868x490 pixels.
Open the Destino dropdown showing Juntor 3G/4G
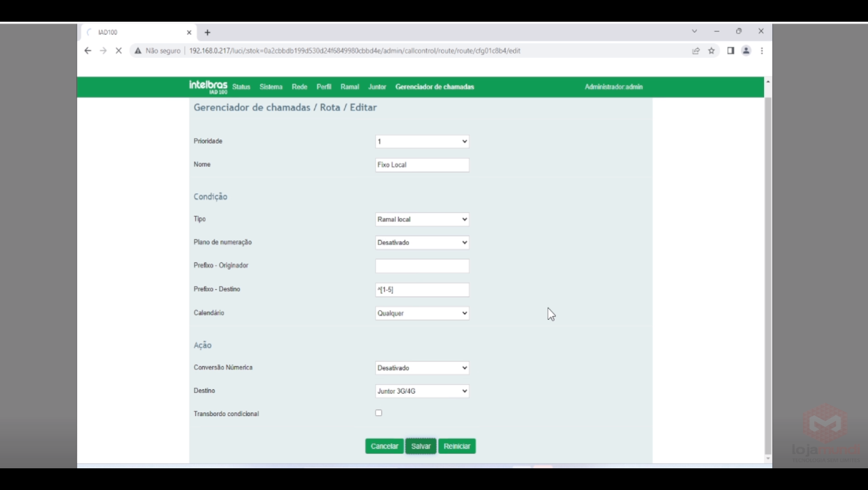point(422,391)
